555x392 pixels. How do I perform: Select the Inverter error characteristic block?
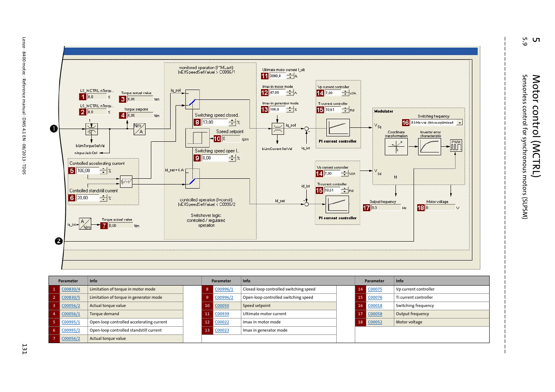click(430, 147)
